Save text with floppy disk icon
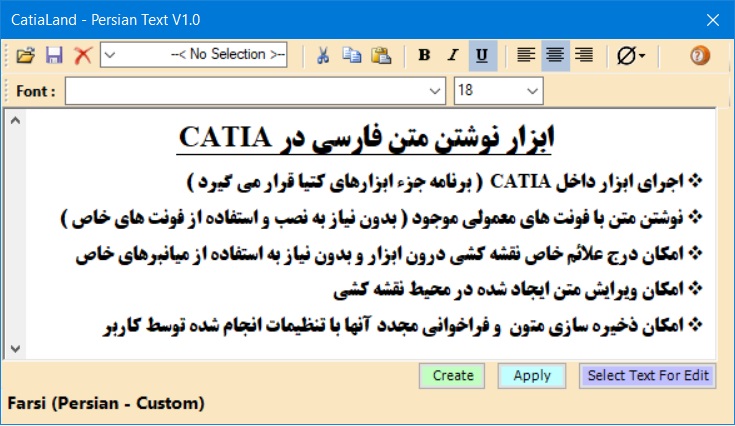Screen dimensions: 735x426 click(54, 55)
